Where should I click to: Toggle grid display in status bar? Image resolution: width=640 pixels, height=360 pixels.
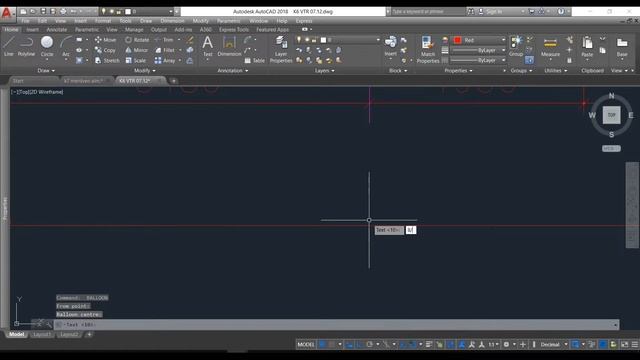[322, 344]
